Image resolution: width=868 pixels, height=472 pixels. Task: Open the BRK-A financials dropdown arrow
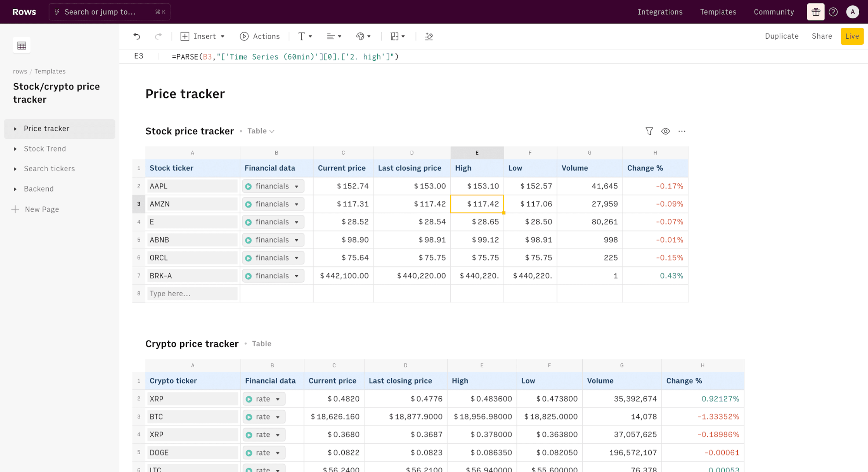pyautogui.click(x=297, y=276)
